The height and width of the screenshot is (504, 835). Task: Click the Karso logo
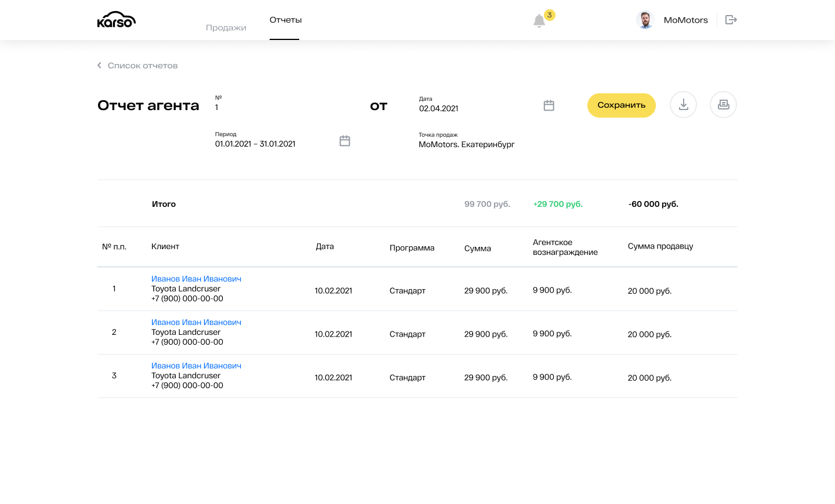coord(117,20)
